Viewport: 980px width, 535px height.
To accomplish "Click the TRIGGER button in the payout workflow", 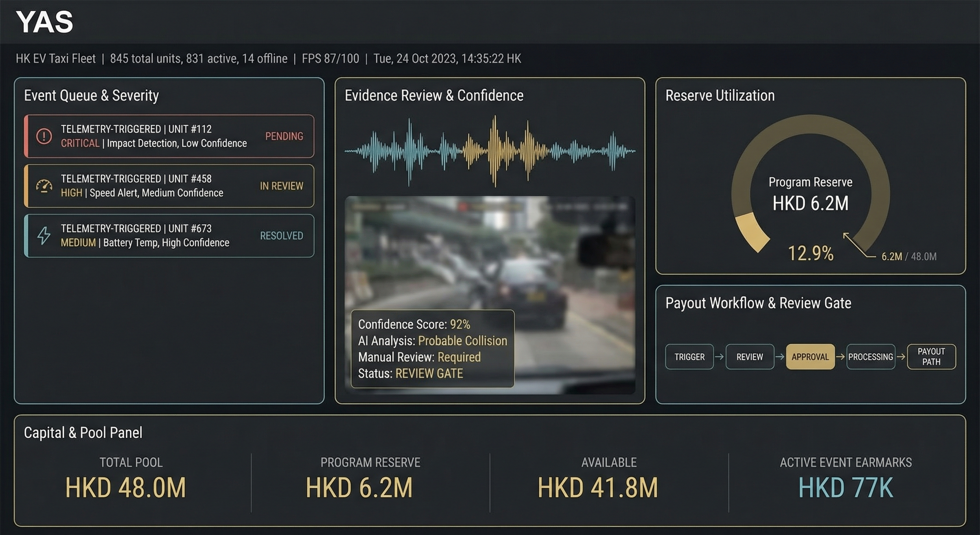I will tap(689, 357).
